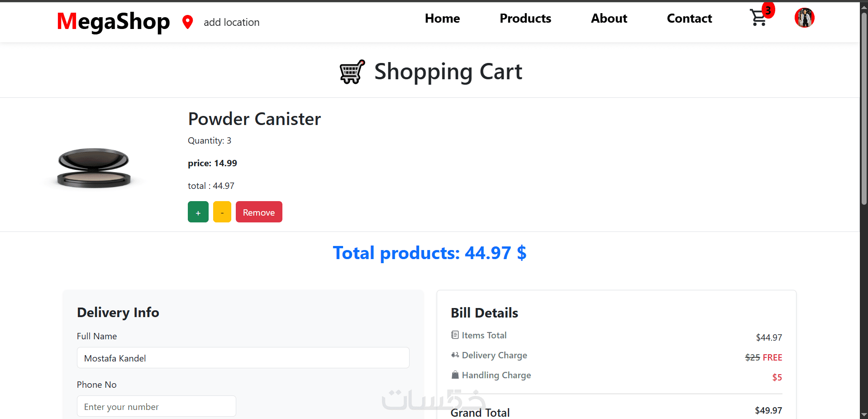The height and width of the screenshot is (419, 868).
Task: Click the MegaShop logo
Action: click(x=113, y=21)
